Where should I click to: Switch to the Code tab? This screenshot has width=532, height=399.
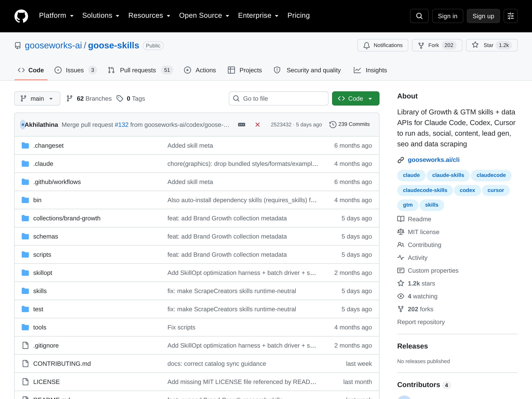[31, 70]
